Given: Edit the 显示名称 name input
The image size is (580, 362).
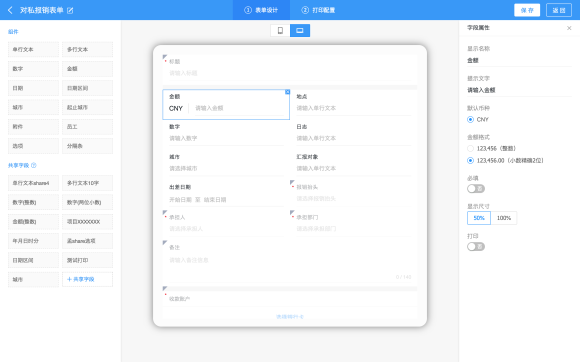Looking at the screenshot, I should click(519, 60).
